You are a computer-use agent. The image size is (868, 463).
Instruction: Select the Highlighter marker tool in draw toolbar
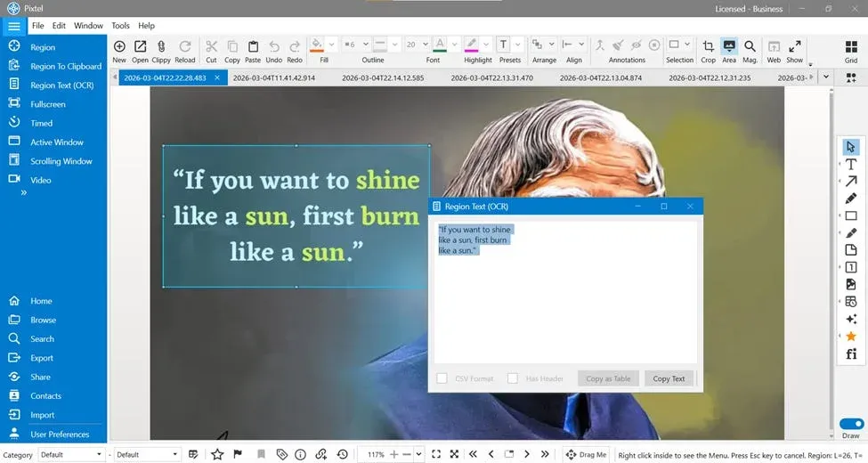click(851, 232)
